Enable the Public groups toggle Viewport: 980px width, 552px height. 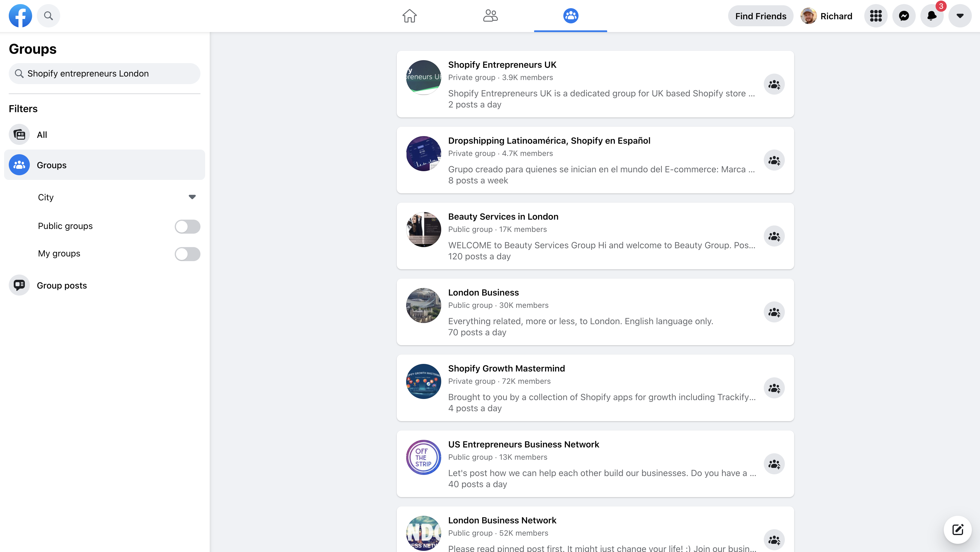(188, 227)
